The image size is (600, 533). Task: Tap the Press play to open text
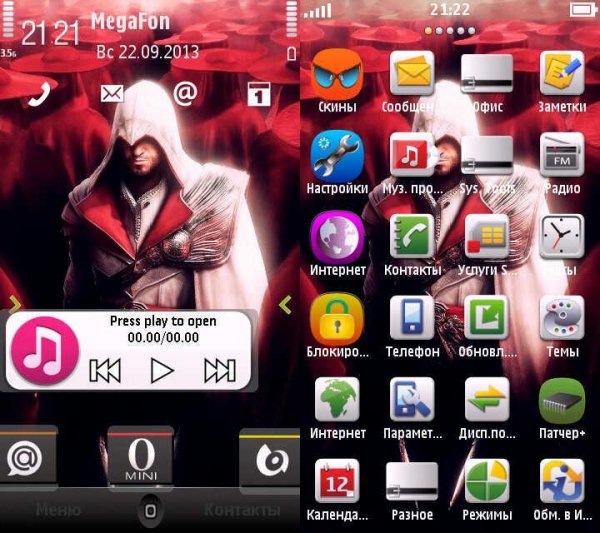(x=163, y=321)
